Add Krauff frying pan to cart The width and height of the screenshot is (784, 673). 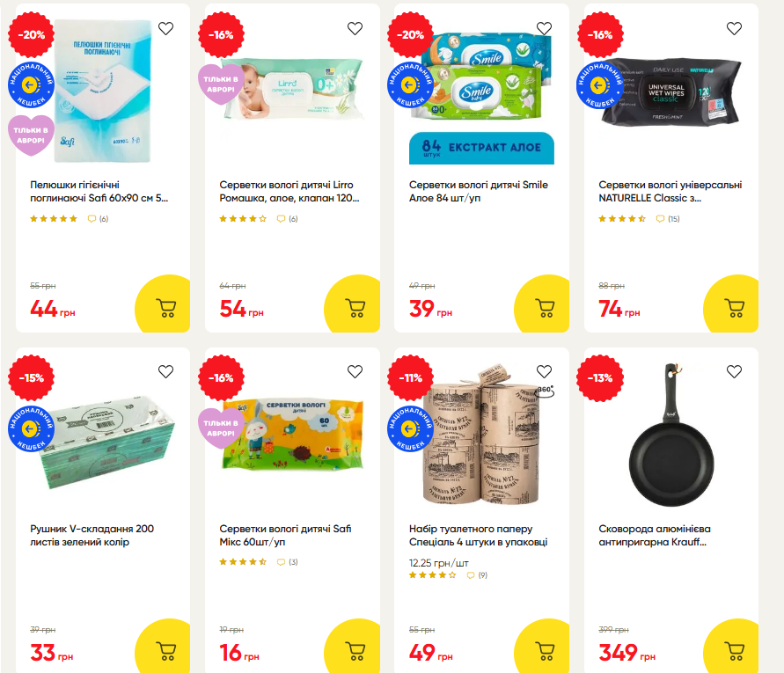pyautogui.click(x=734, y=648)
